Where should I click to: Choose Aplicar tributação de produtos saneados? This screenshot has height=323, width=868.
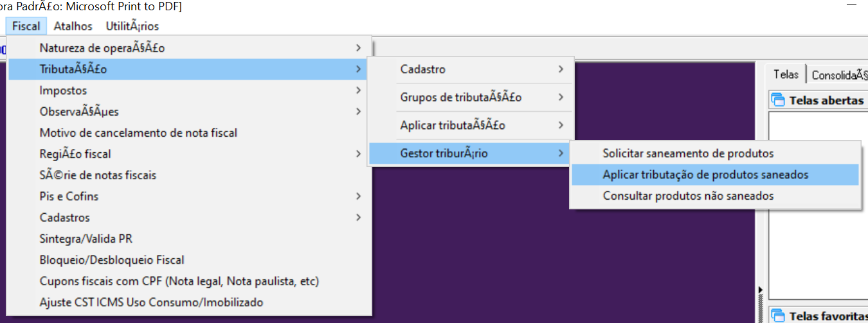[715, 175]
